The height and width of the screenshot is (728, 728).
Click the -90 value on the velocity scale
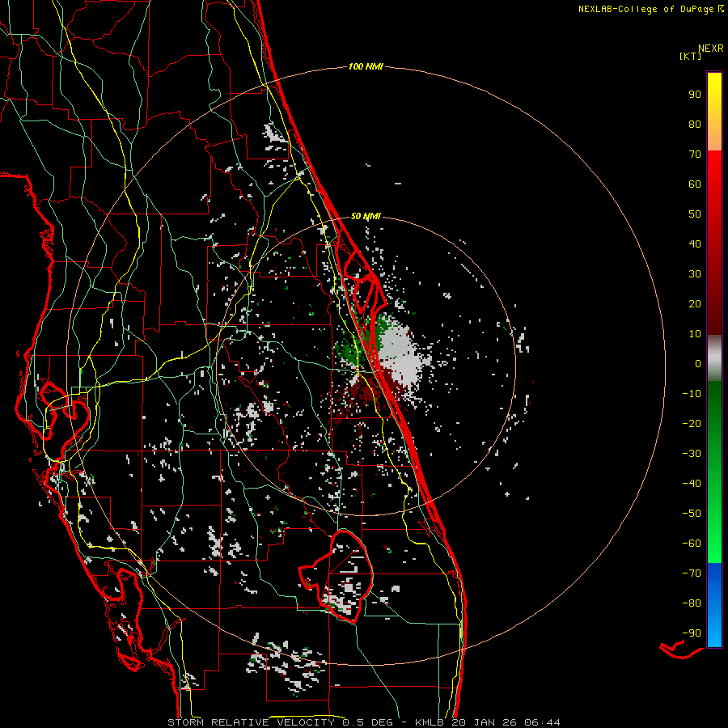point(692,633)
